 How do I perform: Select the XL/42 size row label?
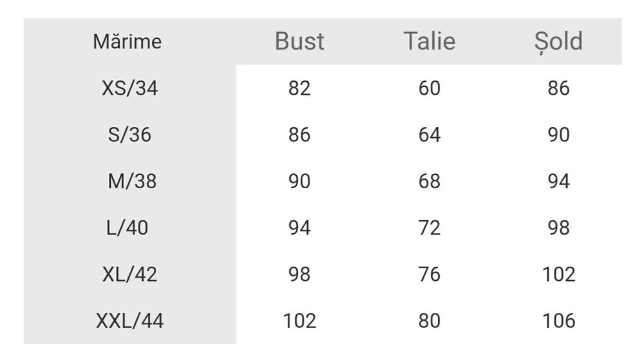[129, 274]
